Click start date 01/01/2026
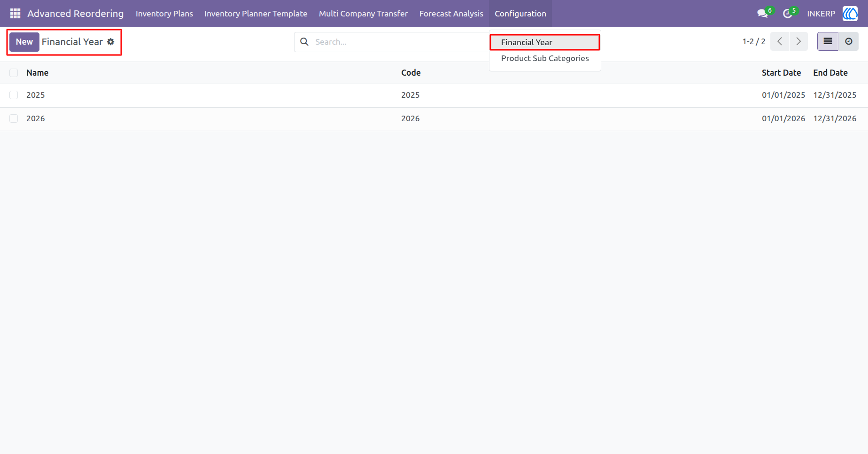This screenshot has height=454, width=868. point(783,118)
